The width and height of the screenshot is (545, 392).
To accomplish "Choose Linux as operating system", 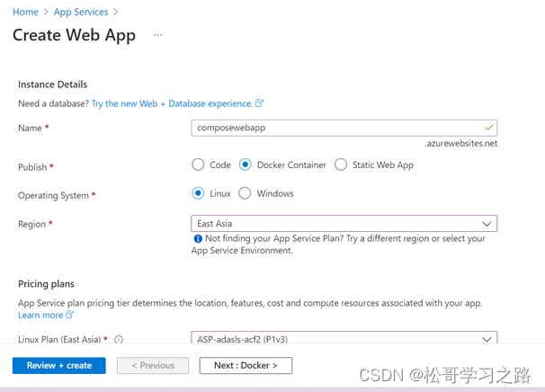I will pyautogui.click(x=198, y=193).
